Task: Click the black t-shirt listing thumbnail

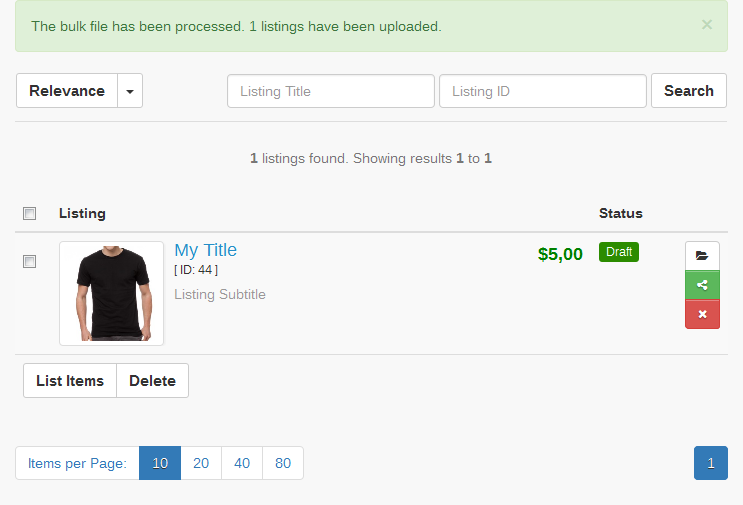Action: click(111, 294)
